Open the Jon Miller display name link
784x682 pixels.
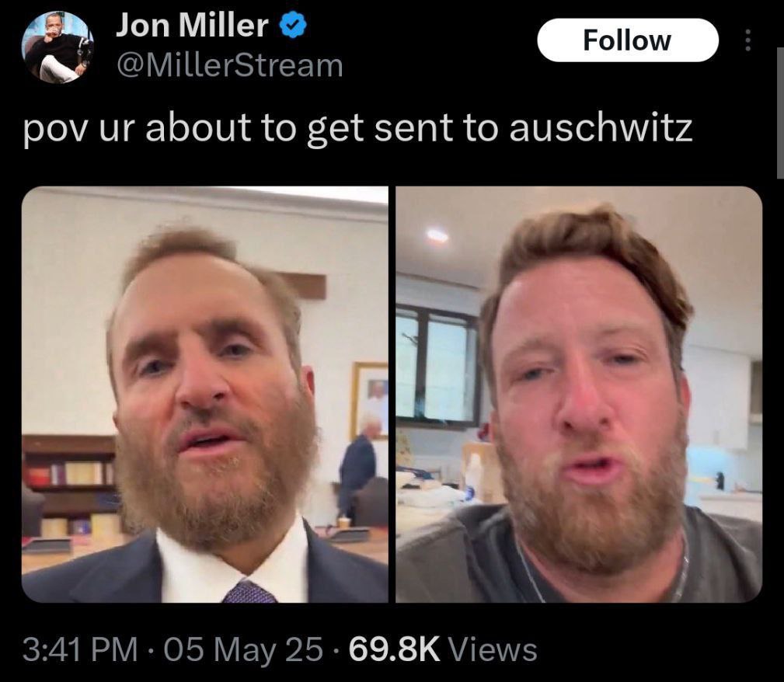point(192,25)
